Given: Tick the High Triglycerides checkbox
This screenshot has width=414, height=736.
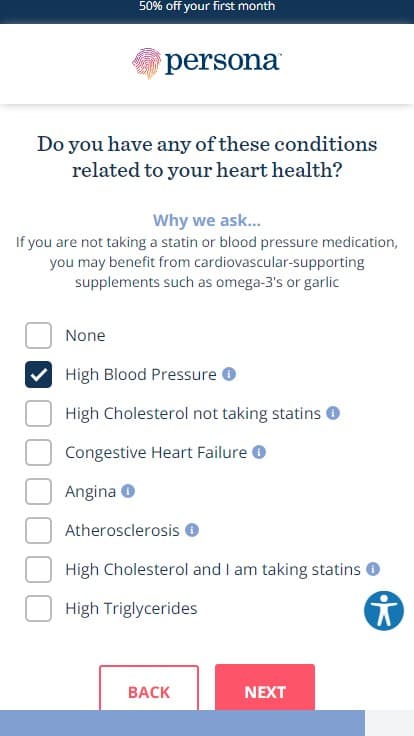Looking at the screenshot, I should (38, 608).
